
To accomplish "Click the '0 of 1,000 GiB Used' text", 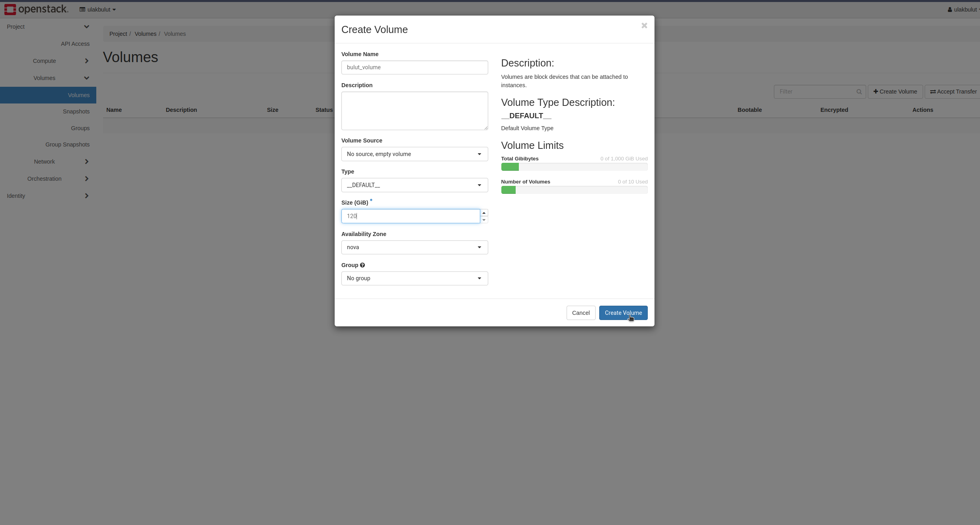I will pyautogui.click(x=624, y=158).
